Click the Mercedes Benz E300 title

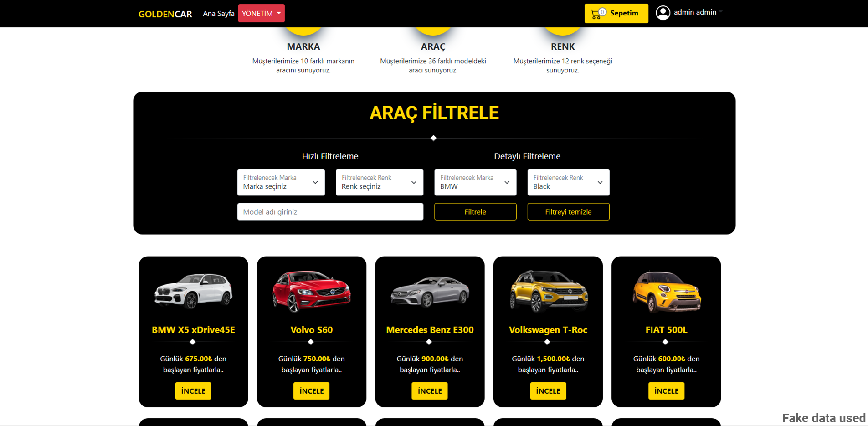[430, 330]
